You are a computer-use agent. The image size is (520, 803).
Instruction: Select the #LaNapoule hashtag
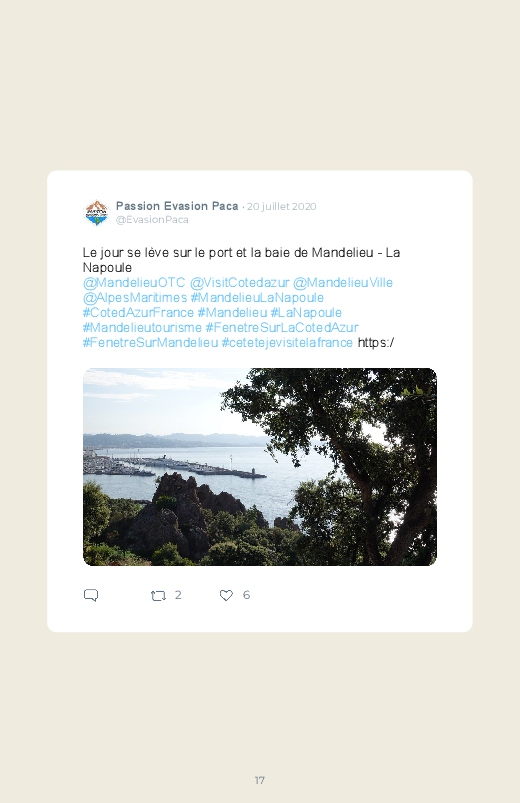click(306, 312)
